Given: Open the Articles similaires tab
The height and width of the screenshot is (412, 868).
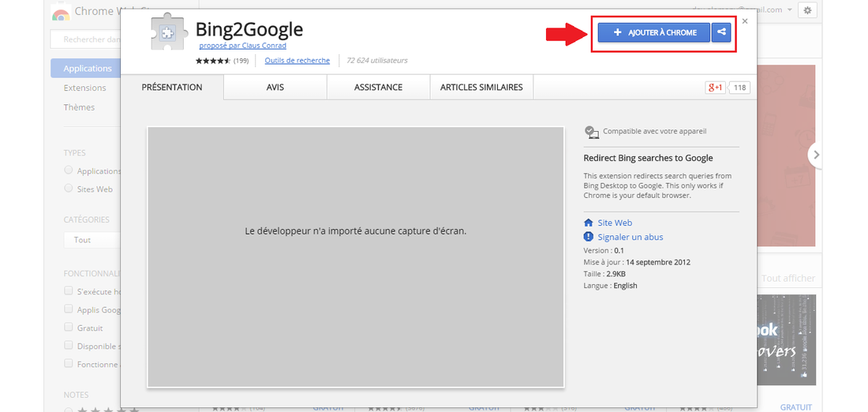Looking at the screenshot, I should pos(481,88).
